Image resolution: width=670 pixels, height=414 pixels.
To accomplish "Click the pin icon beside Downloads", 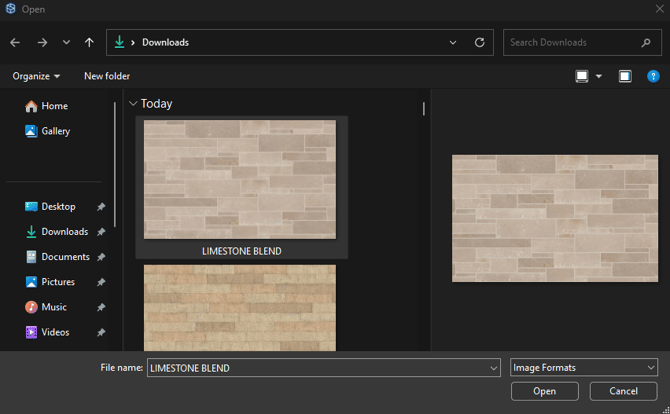I will tap(101, 232).
